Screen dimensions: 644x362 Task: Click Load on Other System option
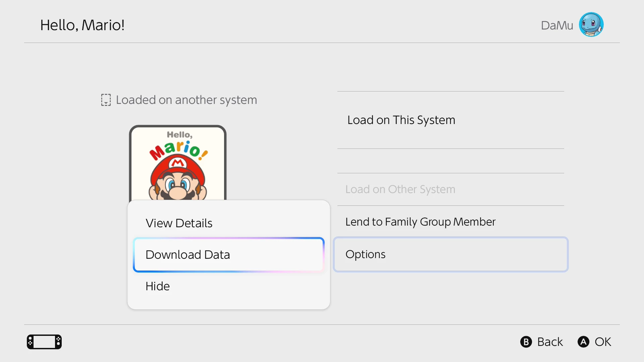[451, 189]
